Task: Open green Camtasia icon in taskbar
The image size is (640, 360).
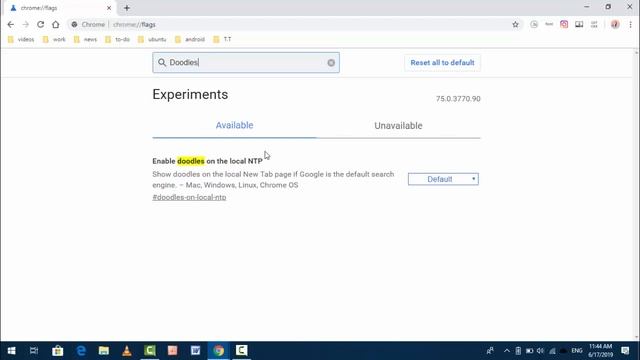Action: 150,351
